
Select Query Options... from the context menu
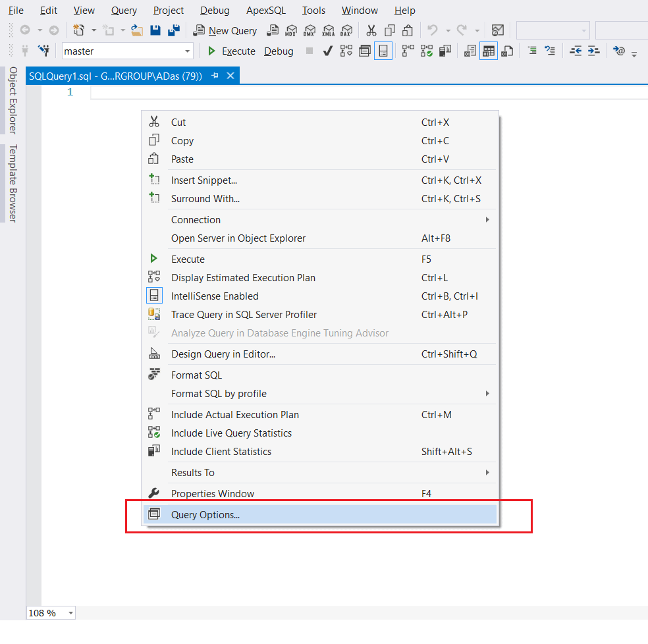point(205,515)
